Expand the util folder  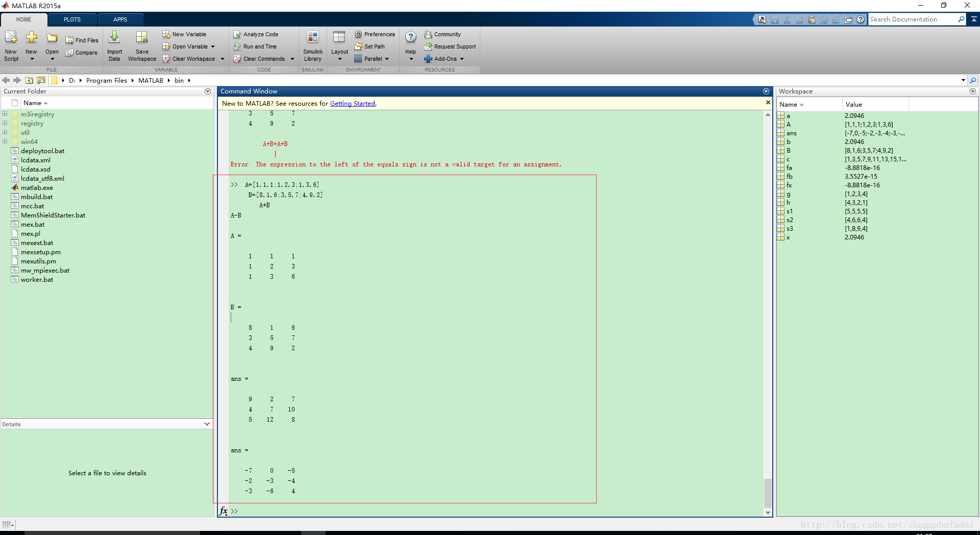[5, 132]
